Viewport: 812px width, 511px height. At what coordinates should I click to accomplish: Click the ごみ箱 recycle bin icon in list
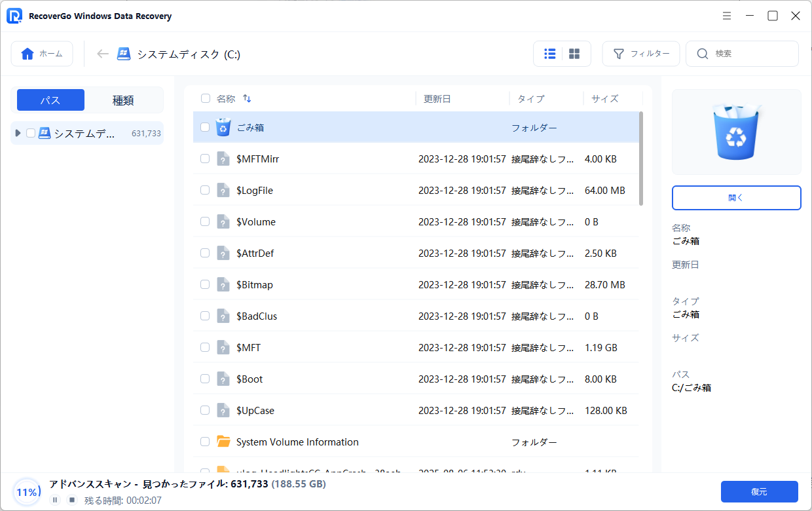click(223, 127)
